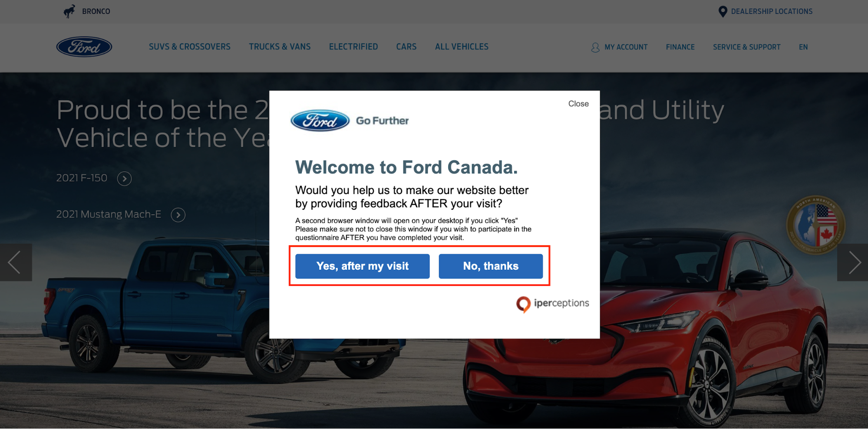This screenshot has width=868, height=429.
Task: Advance to the next carousel slide
Action: pos(853,262)
